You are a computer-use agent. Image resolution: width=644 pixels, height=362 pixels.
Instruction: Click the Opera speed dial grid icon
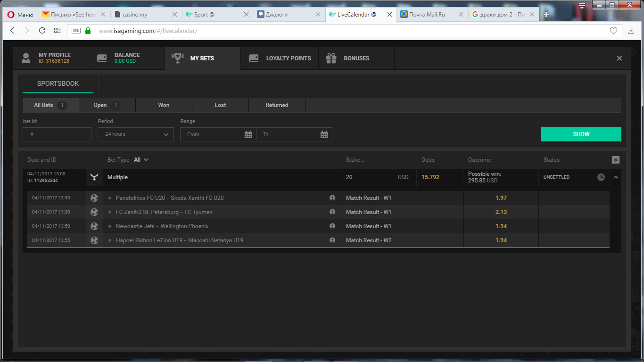(57, 31)
